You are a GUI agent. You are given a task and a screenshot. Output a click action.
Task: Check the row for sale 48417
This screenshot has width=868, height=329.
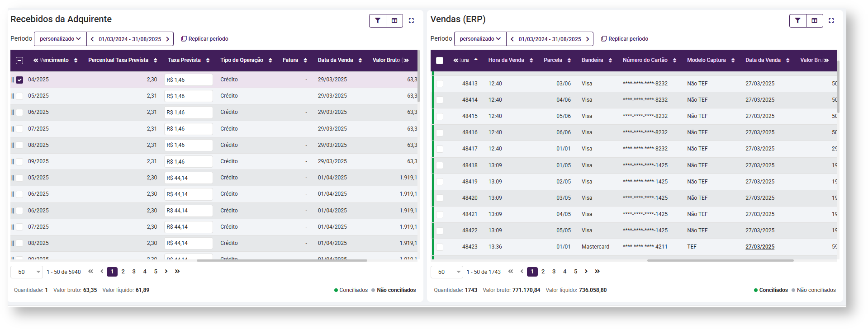coord(440,149)
